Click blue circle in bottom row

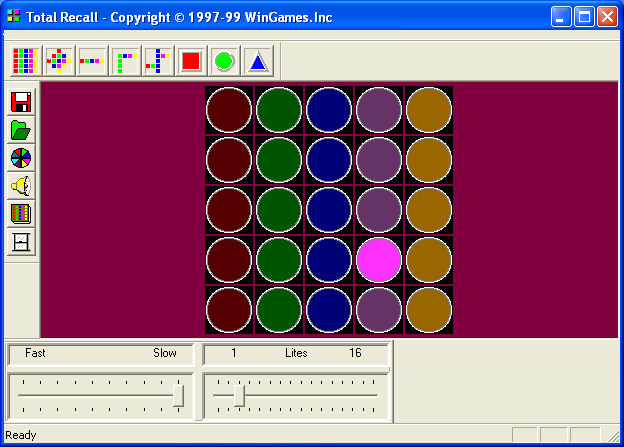[x=329, y=310]
